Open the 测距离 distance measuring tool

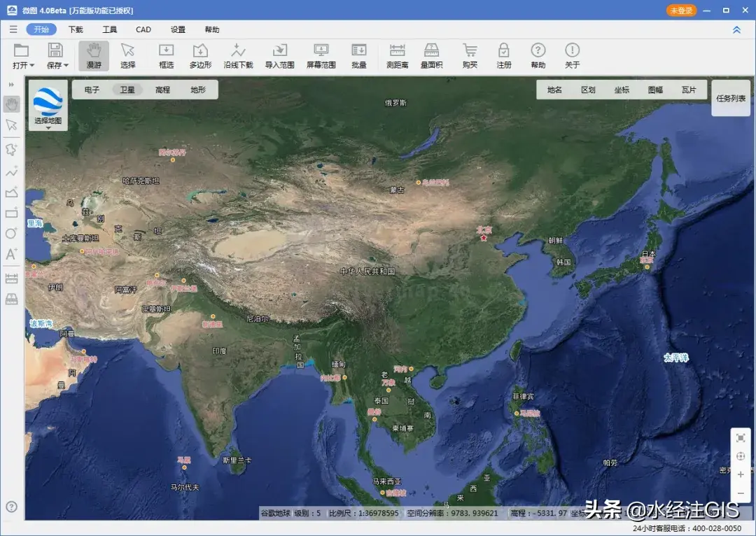[x=397, y=55]
